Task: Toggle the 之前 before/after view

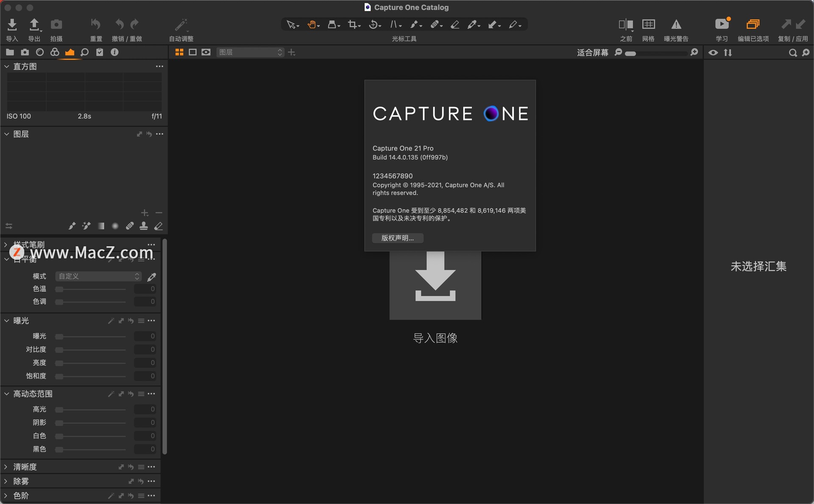Action: pos(626,25)
